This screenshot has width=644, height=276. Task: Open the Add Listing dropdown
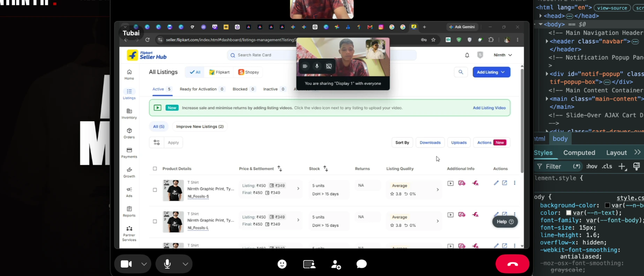click(491, 72)
